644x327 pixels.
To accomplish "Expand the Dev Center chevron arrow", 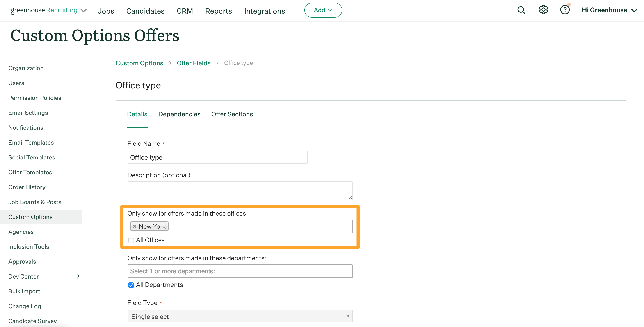I will click(x=78, y=276).
